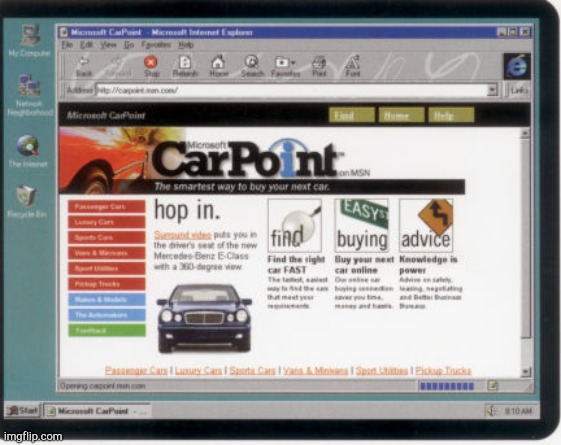Click the Internet Explorer logo icon
Image resolution: width=561 pixels, height=445 pixels.
click(x=517, y=66)
